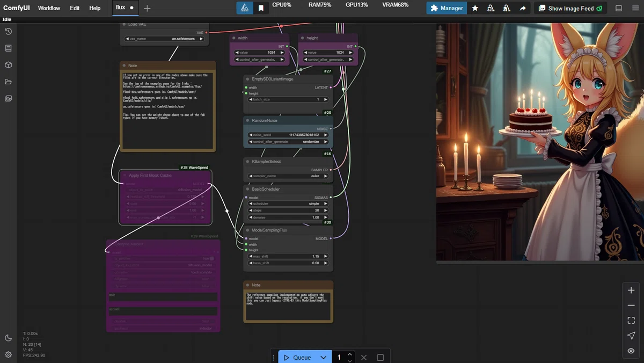This screenshot has width=644, height=363.
Task: Open the Workflows folder sidebar icon
Action: [x=8, y=82]
